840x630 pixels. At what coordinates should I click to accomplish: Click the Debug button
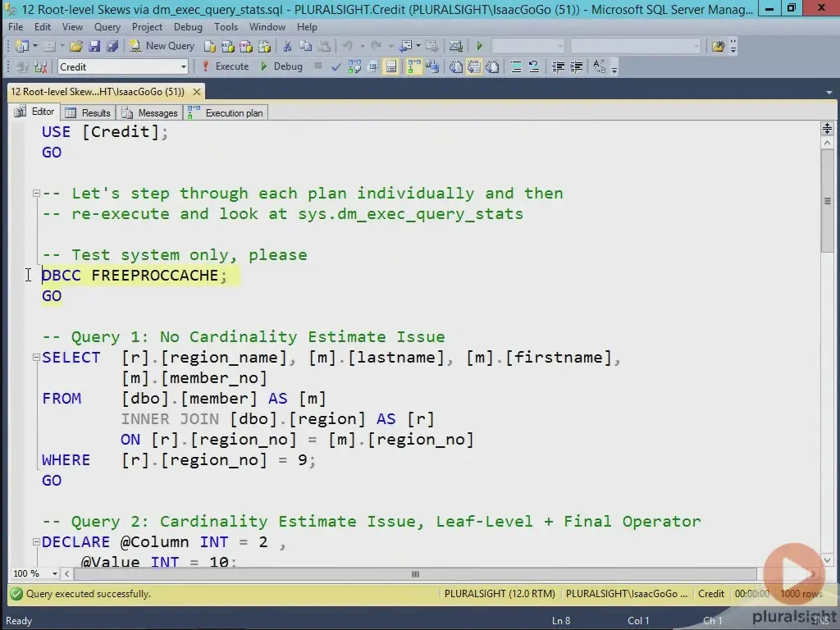(x=282, y=67)
